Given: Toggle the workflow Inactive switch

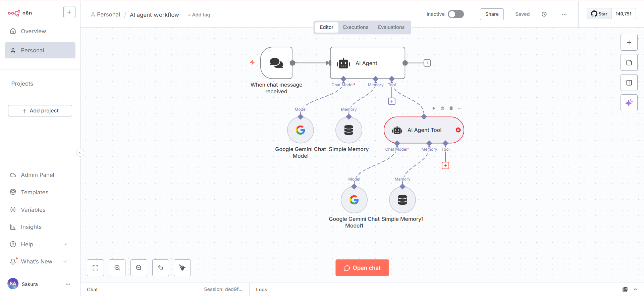Looking at the screenshot, I should [x=456, y=14].
